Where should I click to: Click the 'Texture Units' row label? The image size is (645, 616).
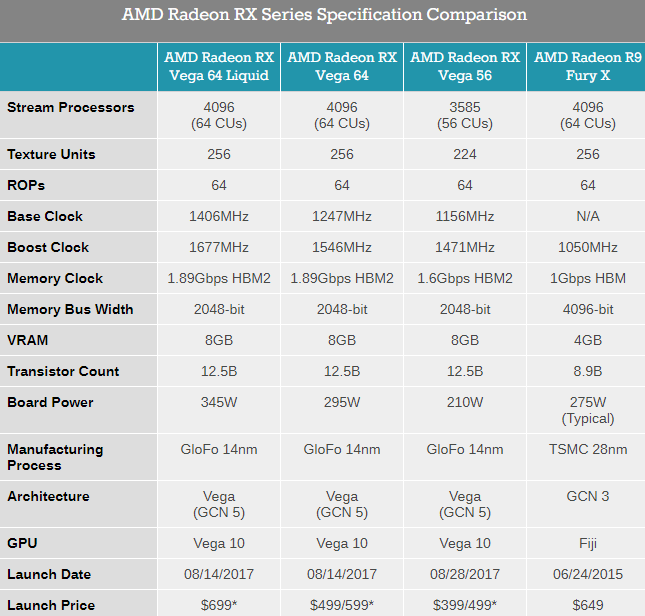coord(51,154)
